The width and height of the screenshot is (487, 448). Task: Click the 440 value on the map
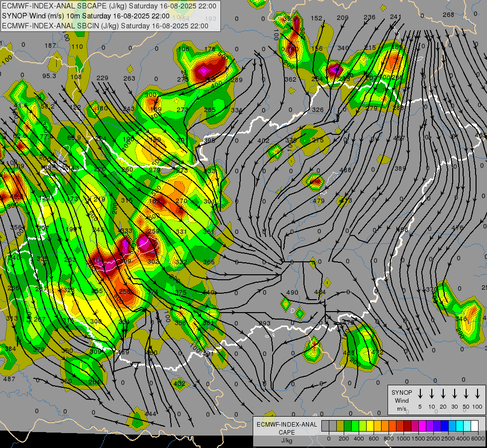208,292
